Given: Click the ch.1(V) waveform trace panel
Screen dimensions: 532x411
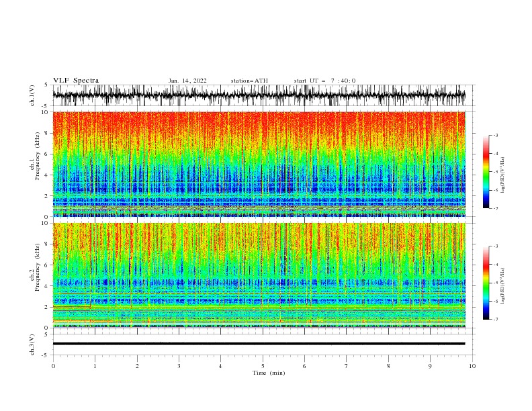Looking at the screenshot, I should click(x=263, y=95).
